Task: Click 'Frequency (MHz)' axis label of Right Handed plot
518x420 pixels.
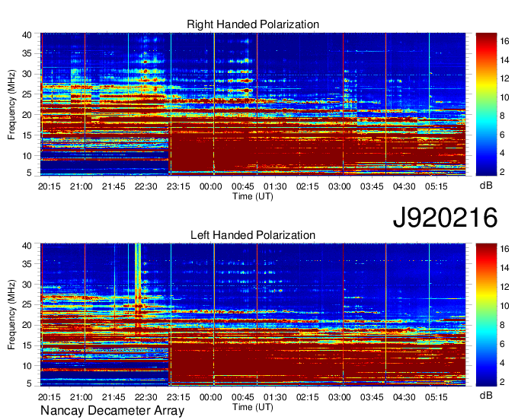Action: [x=11, y=104]
